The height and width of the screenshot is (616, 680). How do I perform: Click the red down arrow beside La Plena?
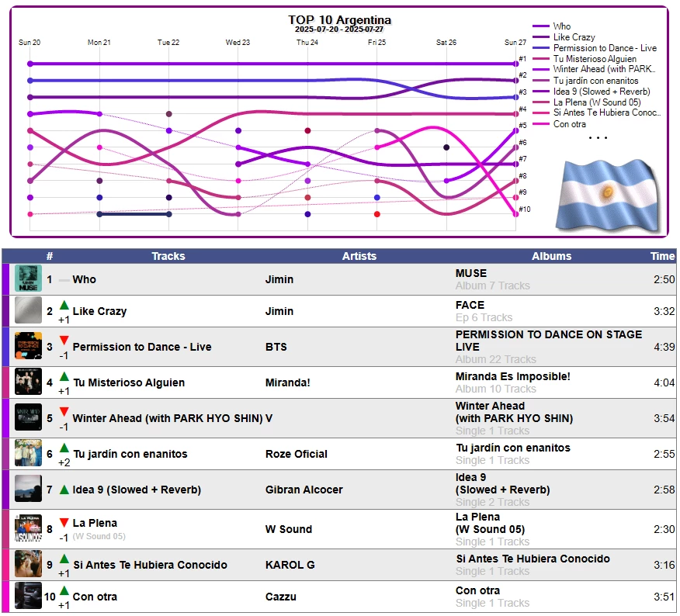pyautogui.click(x=64, y=522)
